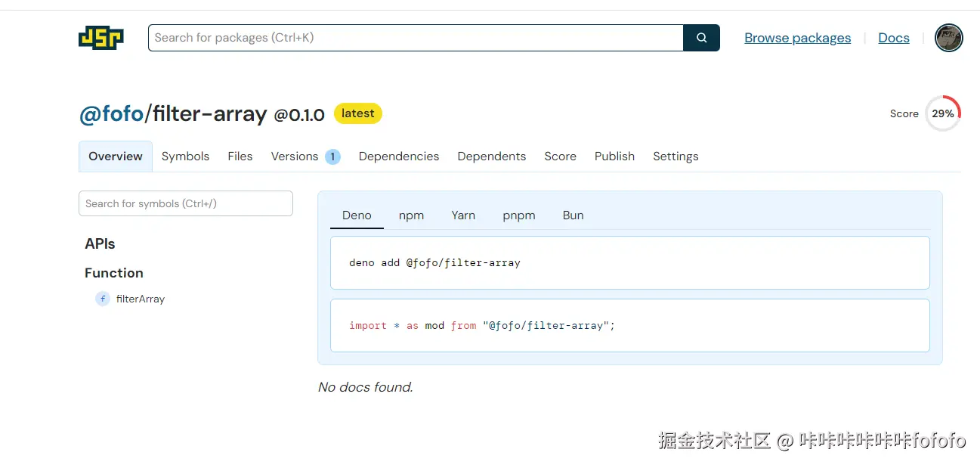Click the APIs heading
Screen dimensions: 980x465
click(100, 244)
